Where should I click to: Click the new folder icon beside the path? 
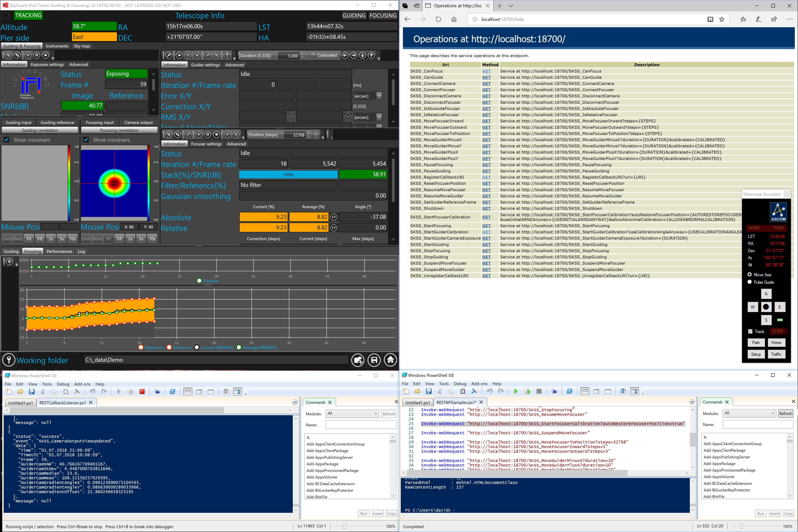(358, 360)
